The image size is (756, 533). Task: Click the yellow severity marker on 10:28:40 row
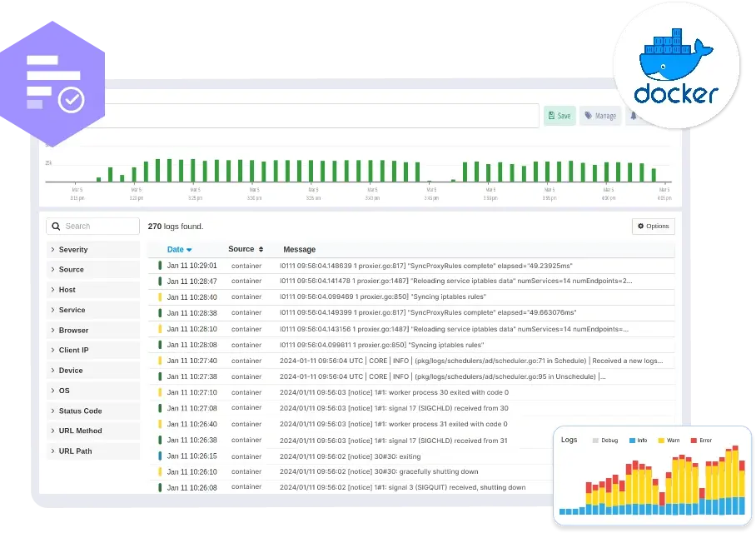click(160, 297)
